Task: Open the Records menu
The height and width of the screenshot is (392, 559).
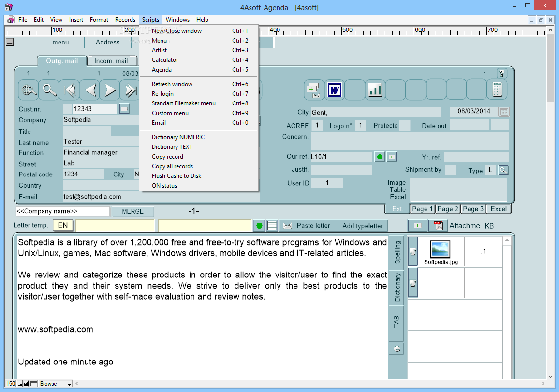Action: coord(125,20)
